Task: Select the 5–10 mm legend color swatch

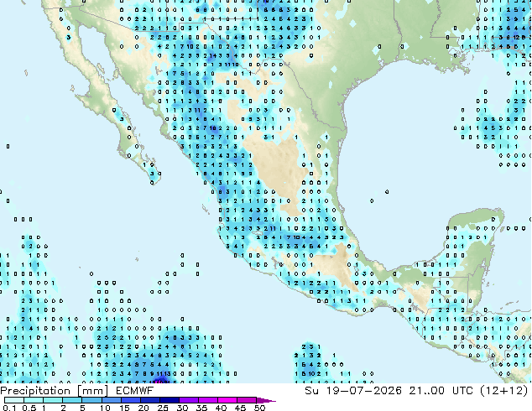Action: tap(91, 400)
